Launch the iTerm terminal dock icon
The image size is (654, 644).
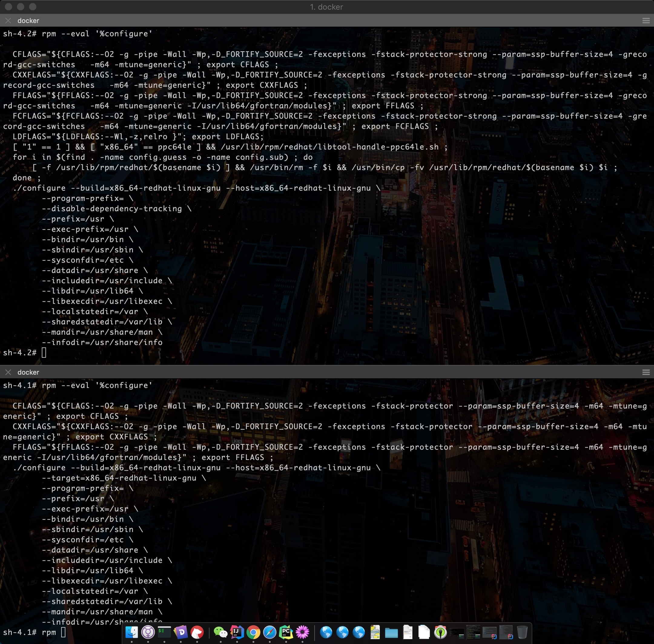point(164,632)
